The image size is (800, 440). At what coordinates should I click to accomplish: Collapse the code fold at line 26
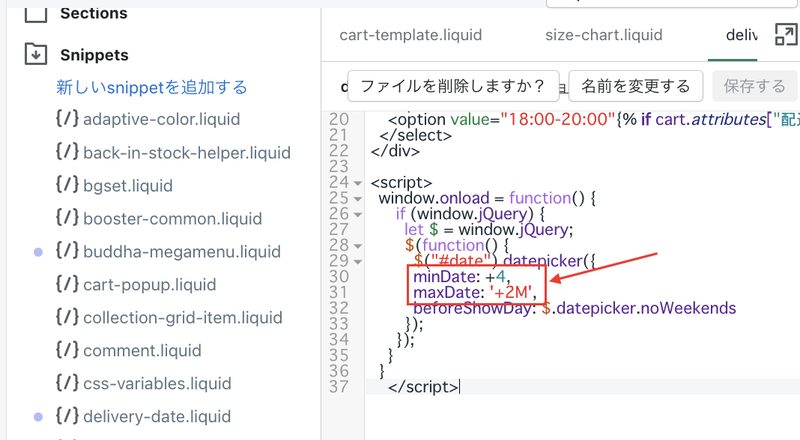[x=358, y=214]
